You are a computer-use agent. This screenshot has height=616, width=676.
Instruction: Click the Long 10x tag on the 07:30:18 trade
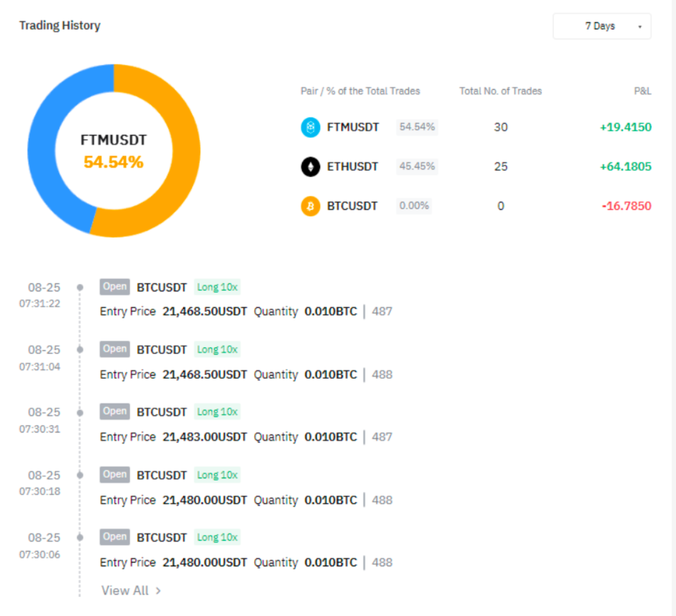(217, 475)
